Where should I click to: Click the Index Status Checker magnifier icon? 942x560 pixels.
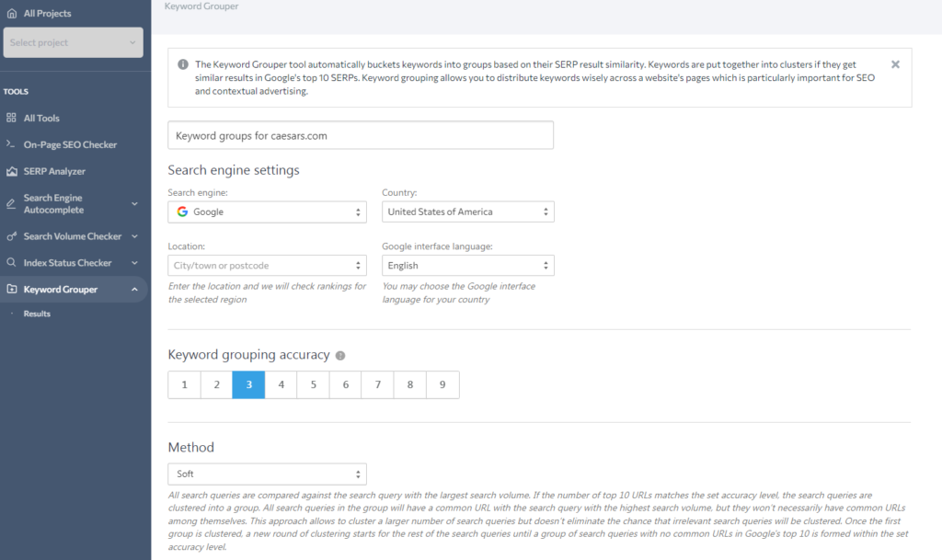(11, 263)
